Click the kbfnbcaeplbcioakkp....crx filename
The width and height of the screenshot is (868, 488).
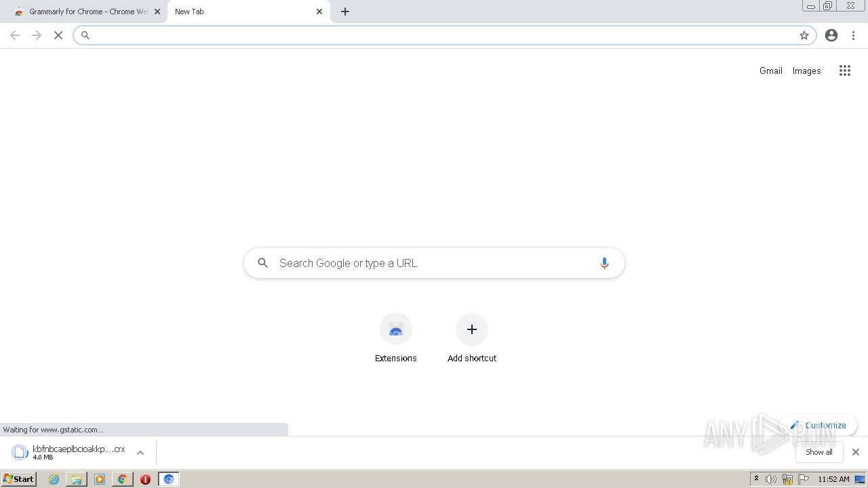(79, 449)
